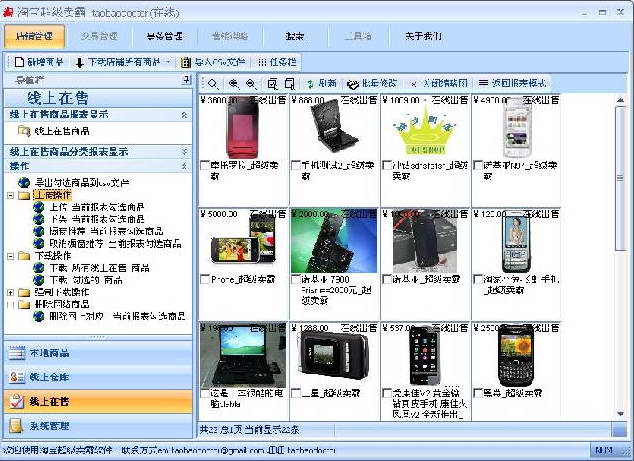Open the 关于我们 tab
Screen dimensions: 634x461
tap(423, 36)
